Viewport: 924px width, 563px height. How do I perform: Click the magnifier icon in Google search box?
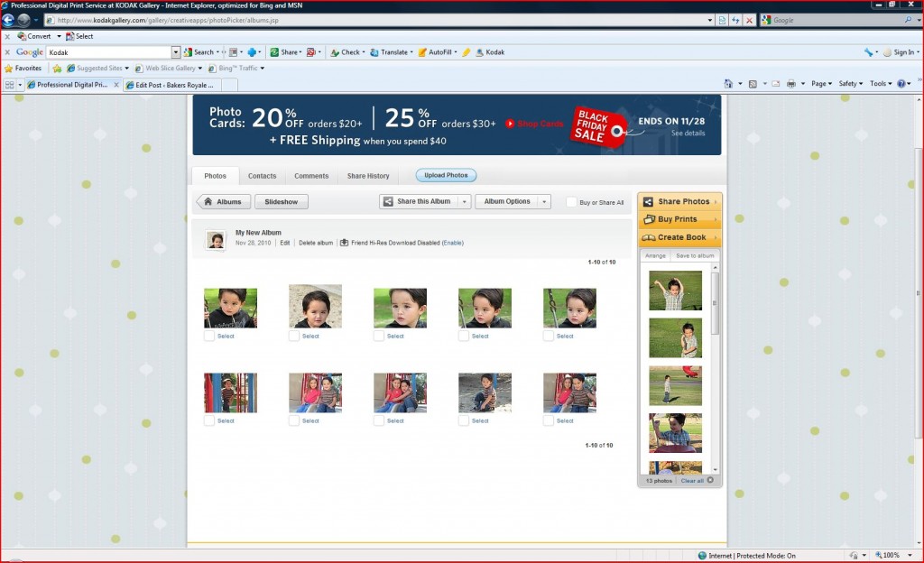coord(908,20)
